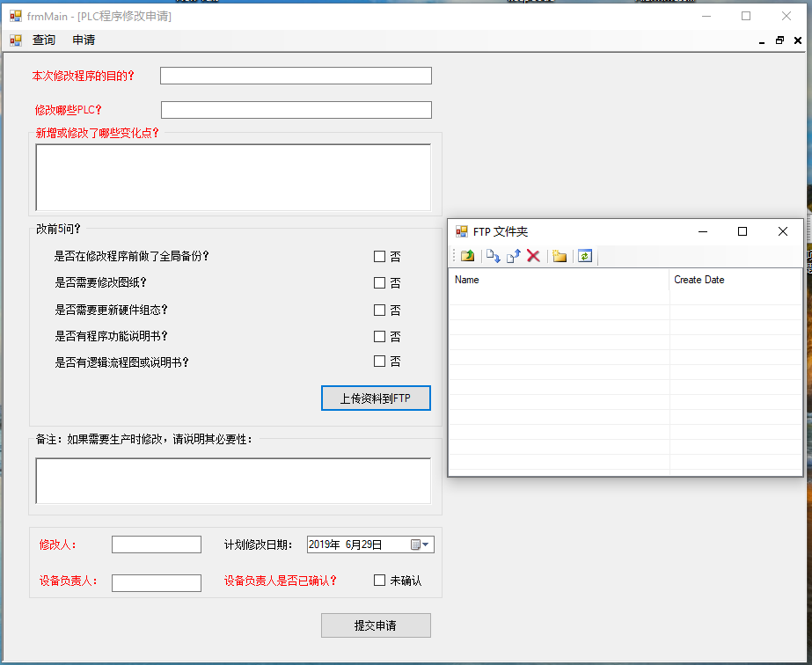This screenshot has height=665, width=812.
Task: Click the upload file icon in FTP toolbar
Action: 514,256
